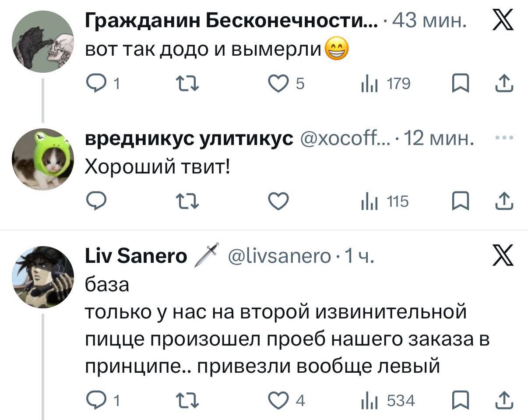Like Liv Sanero's pizza order tweet
Image resolution: width=528 pixels, height=420 pixels.
click(x=278, y=400)
